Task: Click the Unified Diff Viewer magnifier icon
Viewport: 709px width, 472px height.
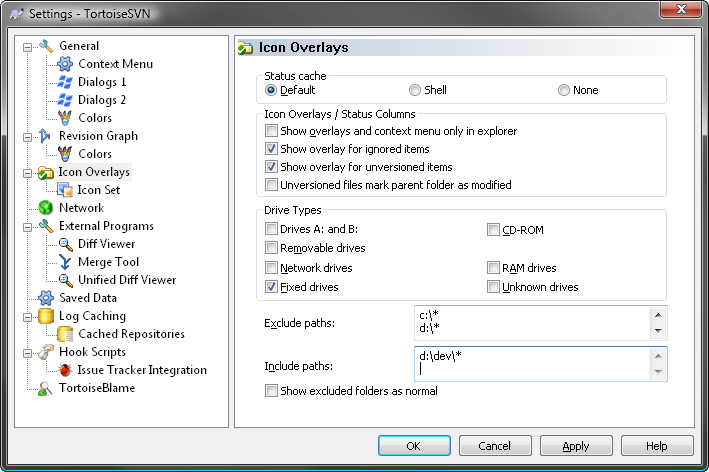Action: pos(65,280)
